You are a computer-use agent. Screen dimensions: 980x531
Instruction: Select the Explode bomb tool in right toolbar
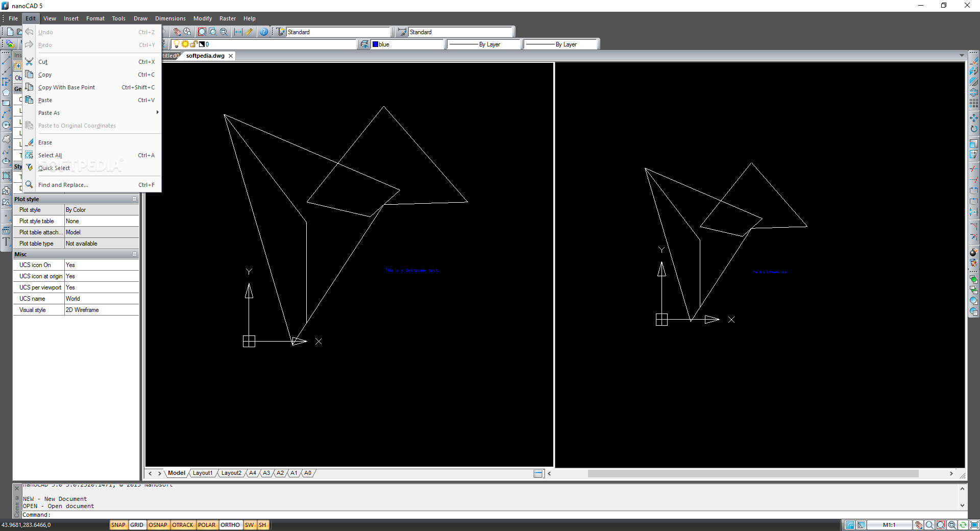974,252
